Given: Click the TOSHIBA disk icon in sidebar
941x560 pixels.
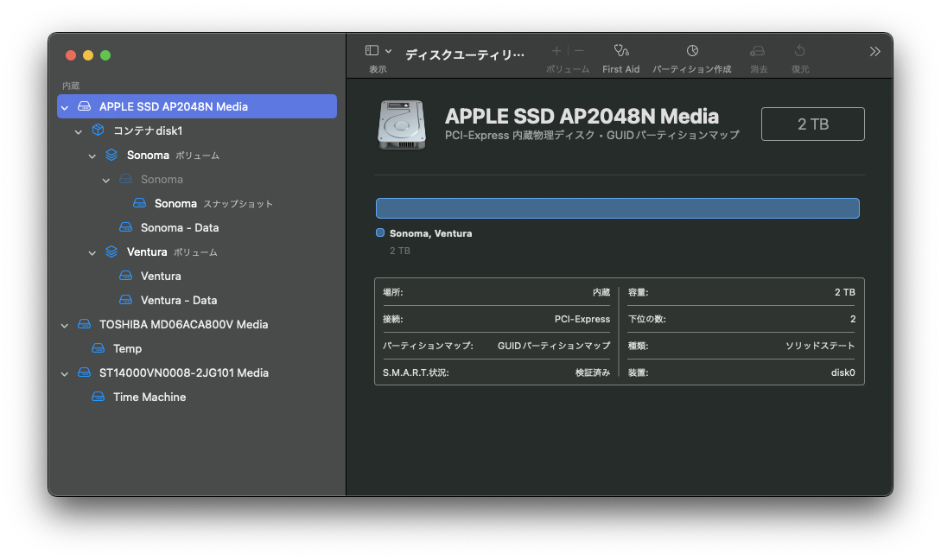Looking at the screenshot, I should [x=85, y=324].
